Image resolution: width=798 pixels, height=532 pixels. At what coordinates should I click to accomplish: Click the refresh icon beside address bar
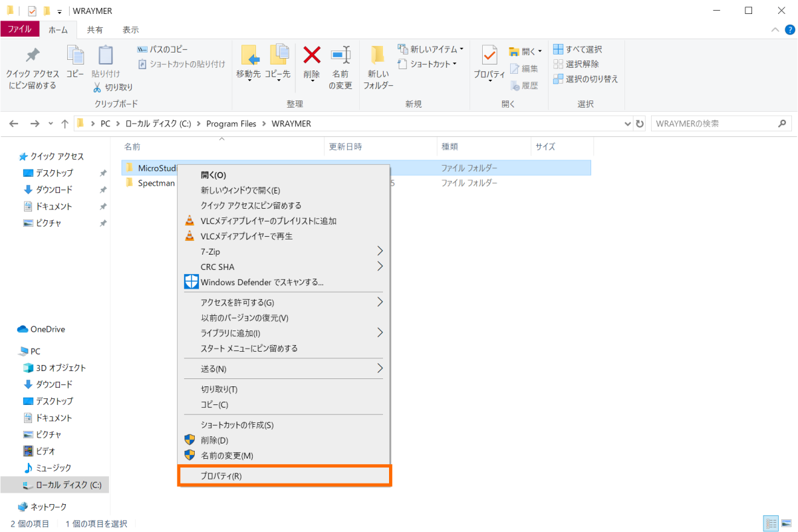pos(640,124)
